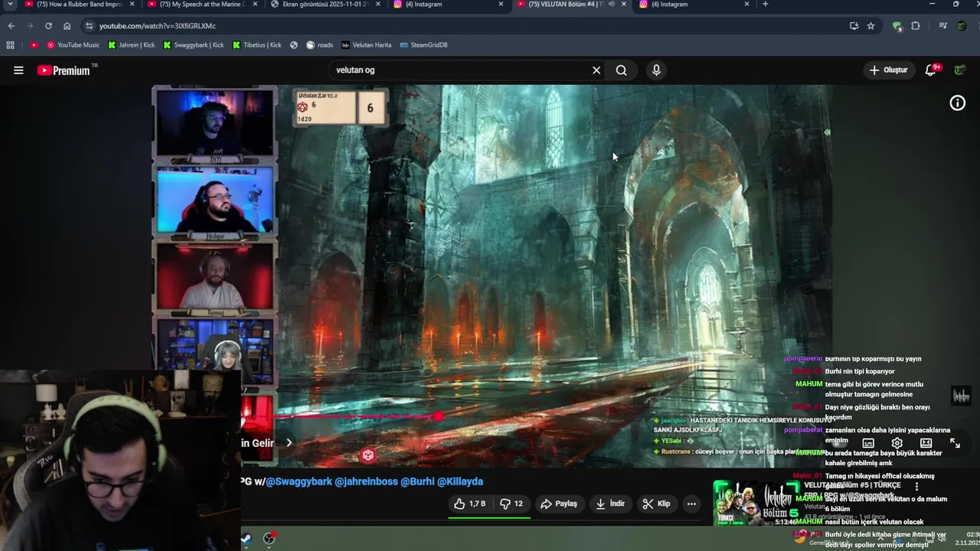Show video info cards icon
Viewport: 980px width, 551px height.
pos(958,103)
